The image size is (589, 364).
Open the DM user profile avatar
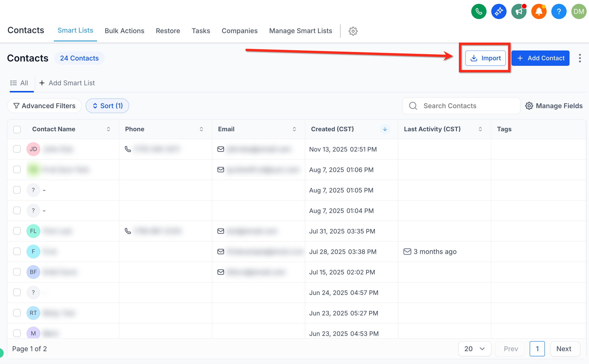click(x=579, y=11)
